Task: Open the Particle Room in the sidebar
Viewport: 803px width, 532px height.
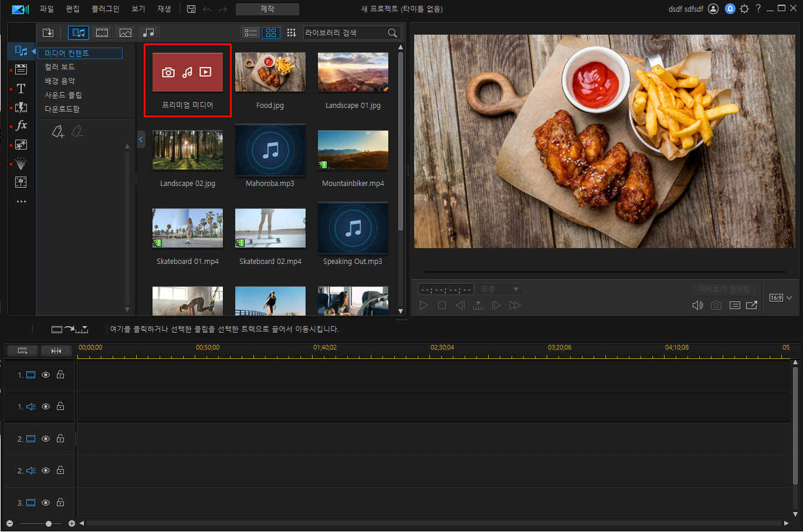Action: pos(21,163)
